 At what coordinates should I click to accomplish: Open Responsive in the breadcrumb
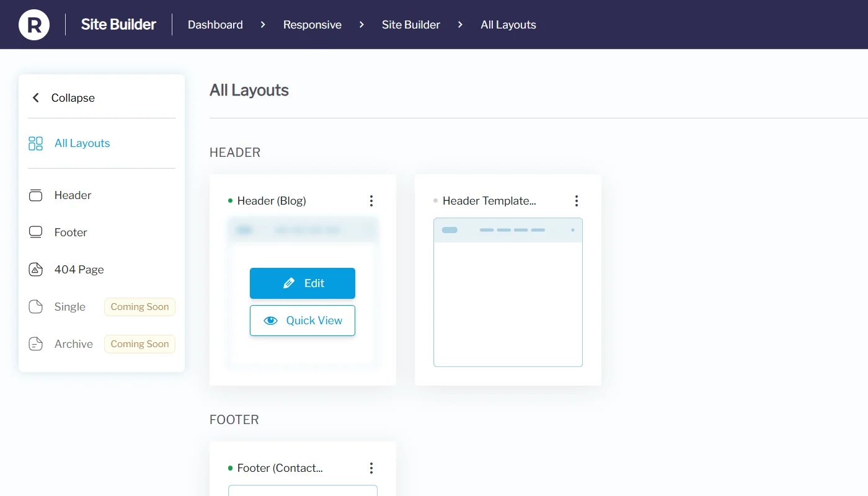(x=312, y=25)
